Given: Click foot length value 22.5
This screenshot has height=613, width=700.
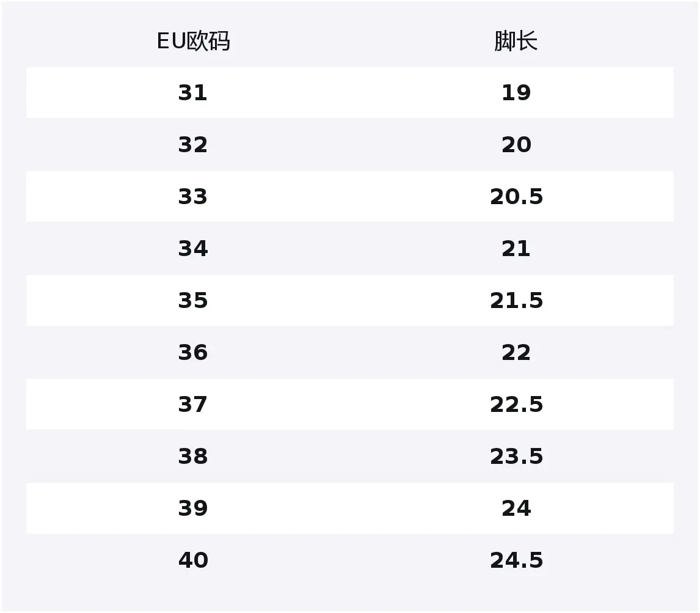Looking at the screenshot, I should (516, 405).
